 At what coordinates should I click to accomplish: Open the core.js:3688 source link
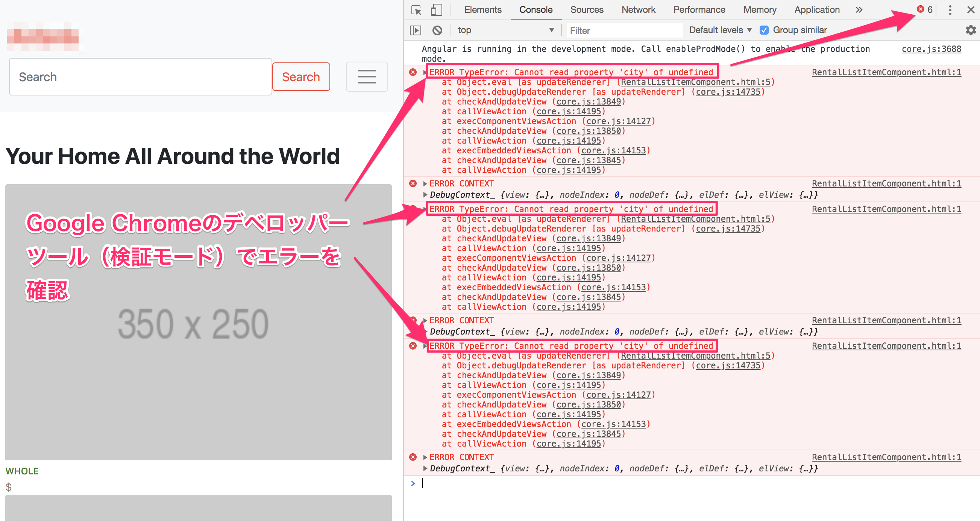(931, 49)
